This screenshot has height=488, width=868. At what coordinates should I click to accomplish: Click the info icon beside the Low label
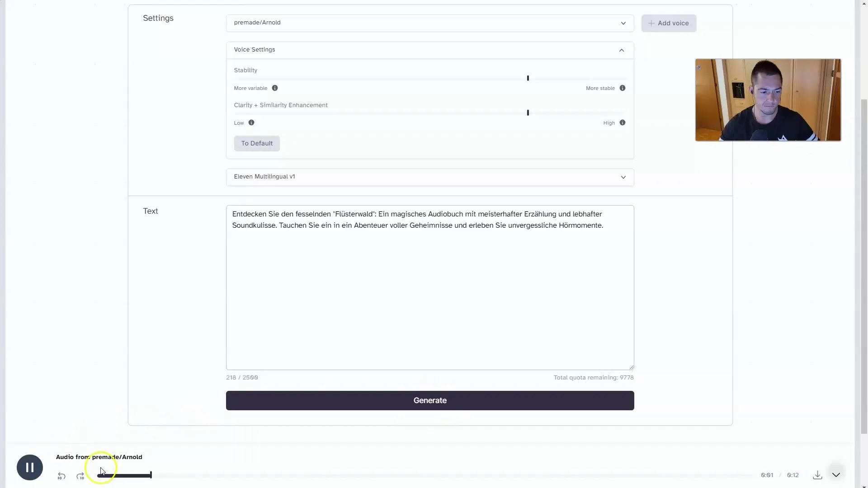pyautogui.click(x=251, y=123)
